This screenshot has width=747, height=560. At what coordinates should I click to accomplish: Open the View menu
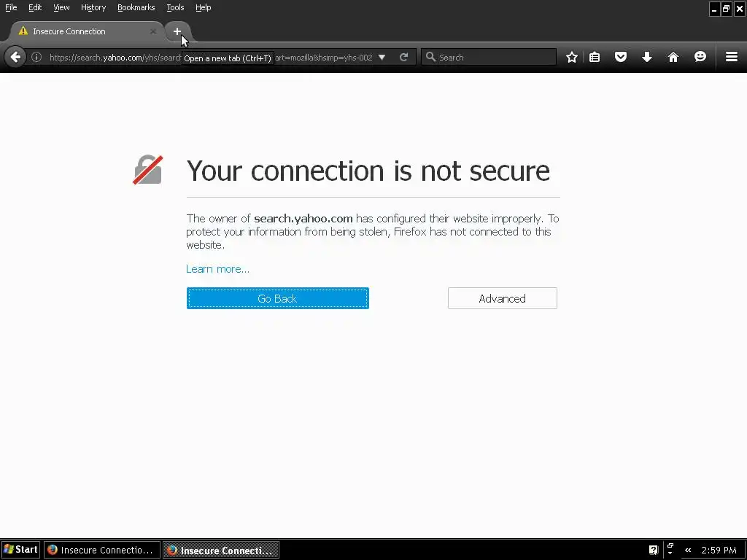tap(61, 7)
